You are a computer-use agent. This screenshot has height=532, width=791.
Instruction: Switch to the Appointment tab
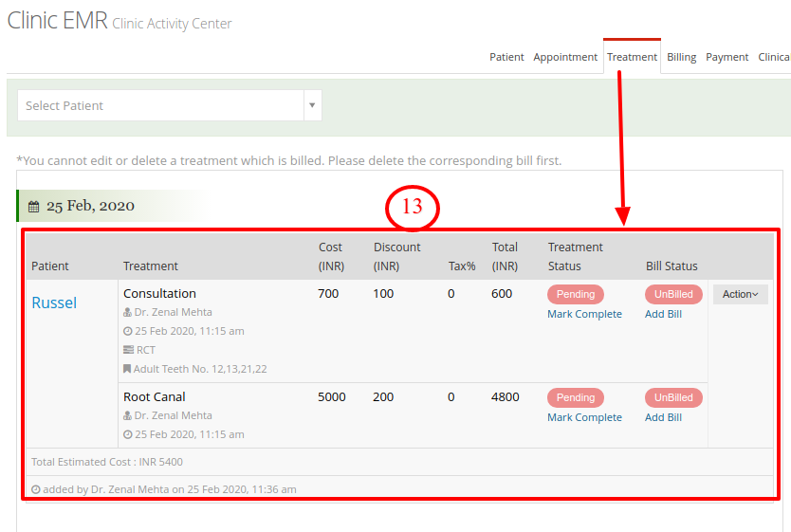click(565, 57)
